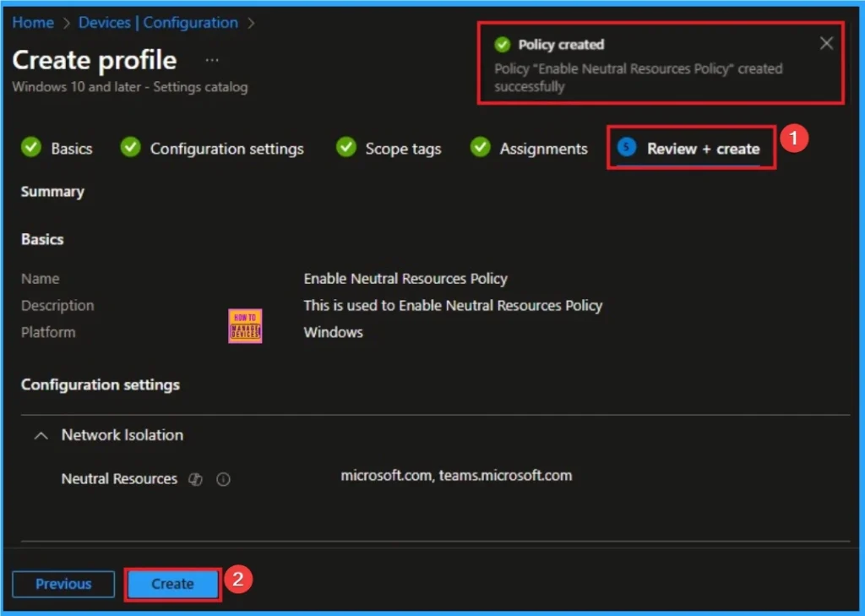Switch to the Review + create tab
Viewport: 865px width, 616px height.
pyautogui.click(x=703, y=149)
